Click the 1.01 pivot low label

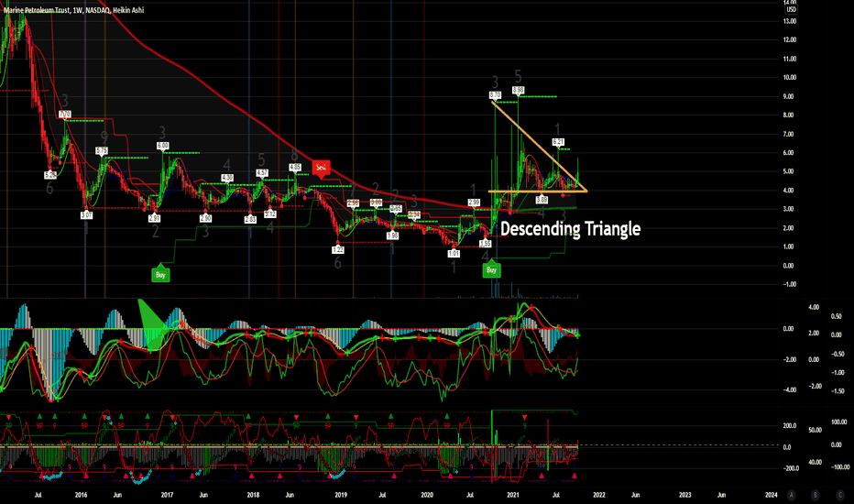[454, 253]
